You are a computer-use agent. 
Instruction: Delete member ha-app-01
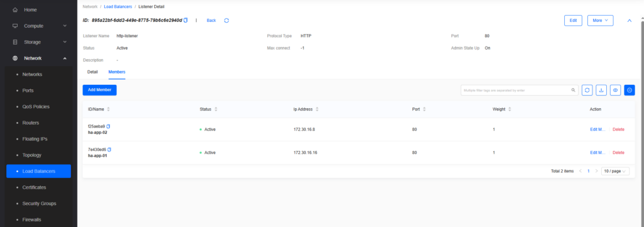pyautogui.click(x=618, y=152)
